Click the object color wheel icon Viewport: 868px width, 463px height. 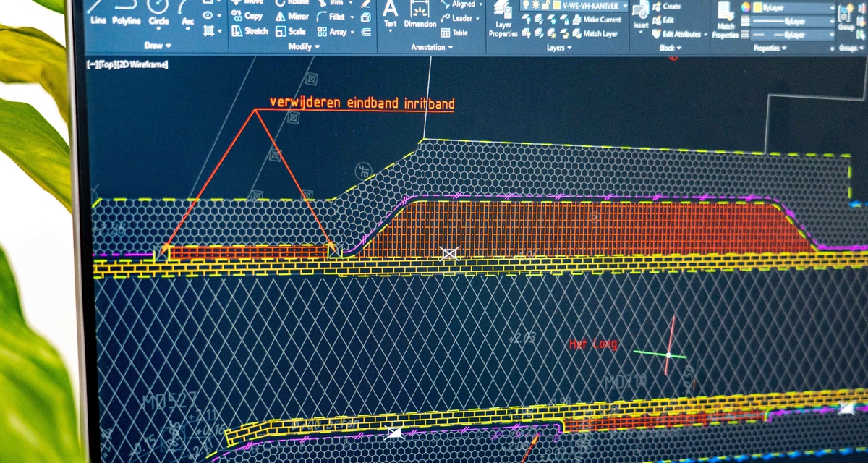coord(745,7)
